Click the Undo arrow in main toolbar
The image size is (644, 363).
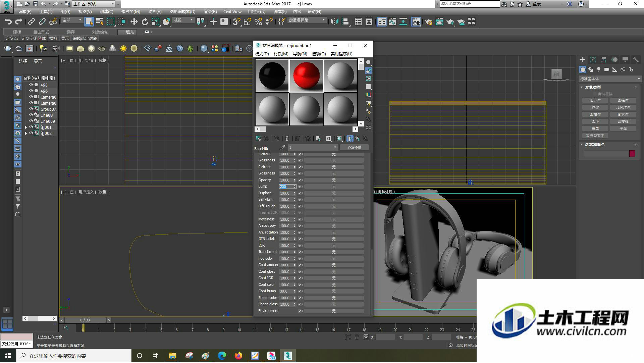pyautogui.click(x=8, y=22)
